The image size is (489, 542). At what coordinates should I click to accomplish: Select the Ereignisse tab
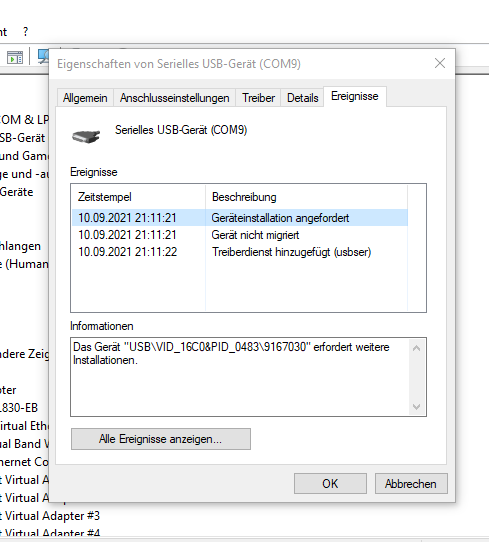(x=355, y=96)
